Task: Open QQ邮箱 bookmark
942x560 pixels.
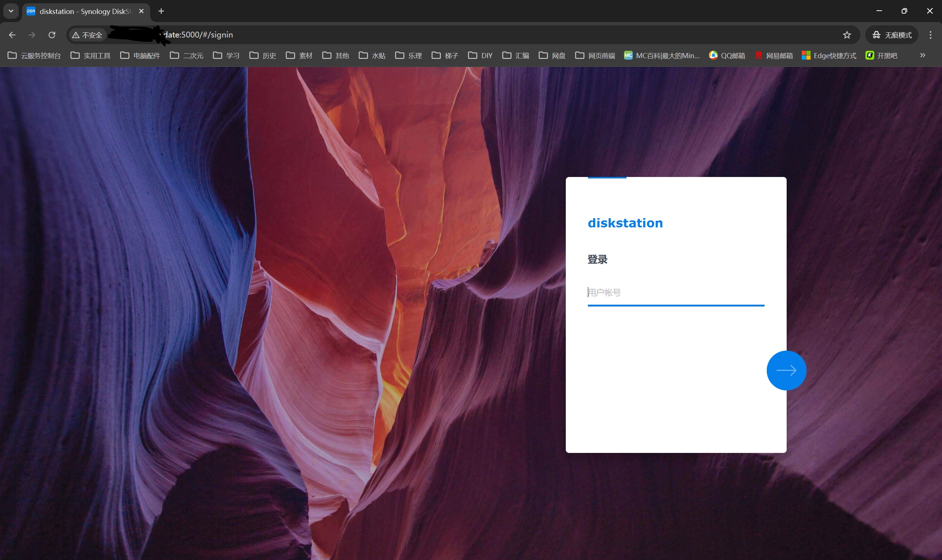Action: coord(727,56)
